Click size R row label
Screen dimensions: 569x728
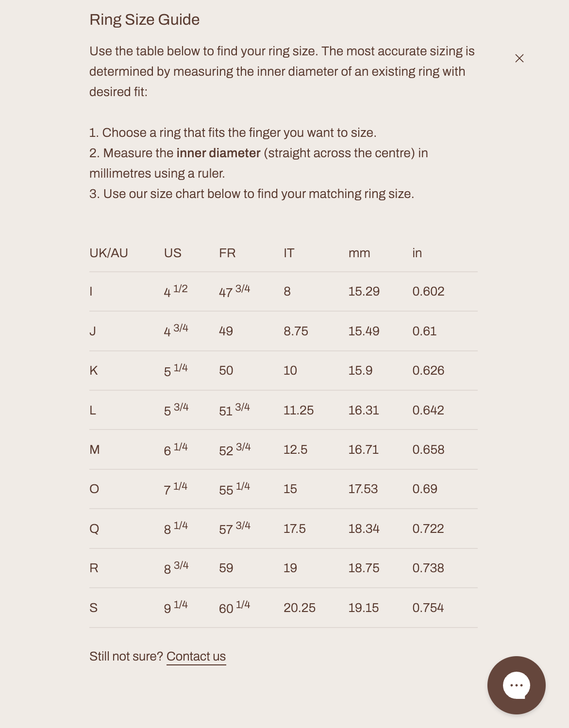94,568
